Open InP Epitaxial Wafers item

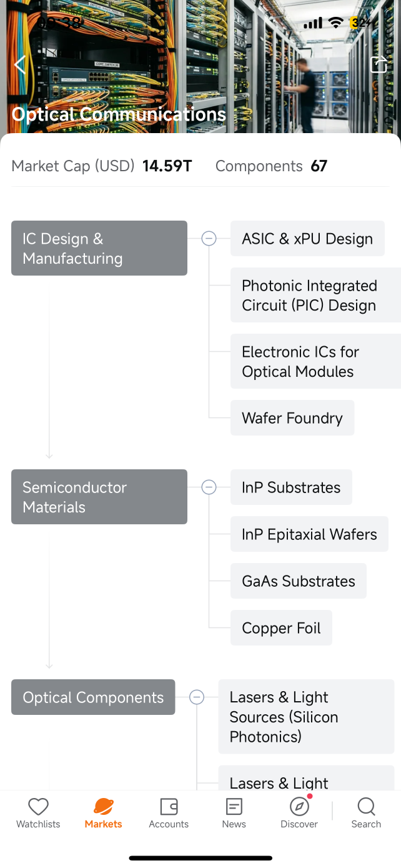[x=309, y=534]
